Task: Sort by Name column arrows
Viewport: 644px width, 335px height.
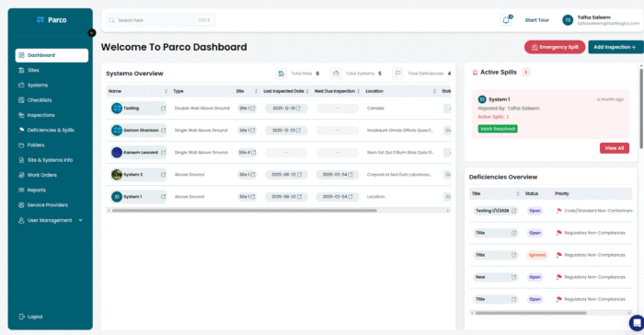Action: tap(166, 91)
